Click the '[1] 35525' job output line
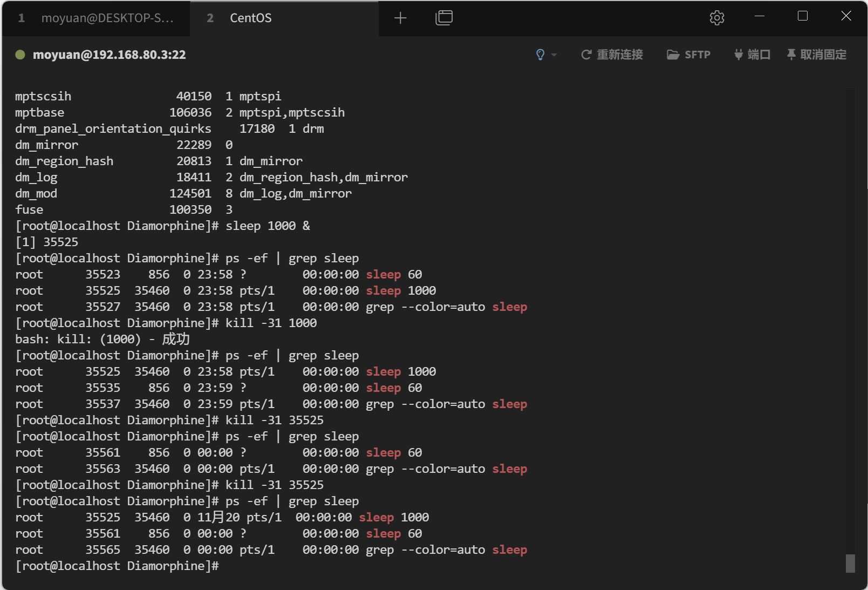Screen dimensions: 868x590 pos(47,242)
